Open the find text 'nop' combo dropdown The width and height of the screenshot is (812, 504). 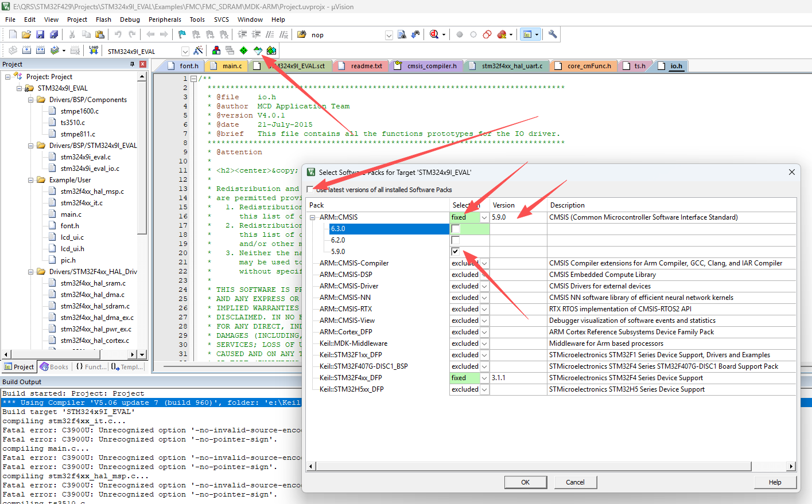(388, 35)
